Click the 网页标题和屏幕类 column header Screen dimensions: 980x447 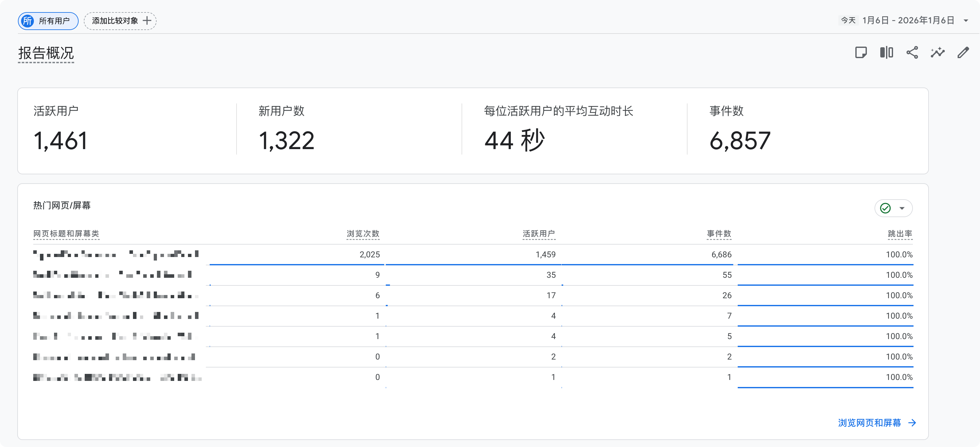[66, 234]
